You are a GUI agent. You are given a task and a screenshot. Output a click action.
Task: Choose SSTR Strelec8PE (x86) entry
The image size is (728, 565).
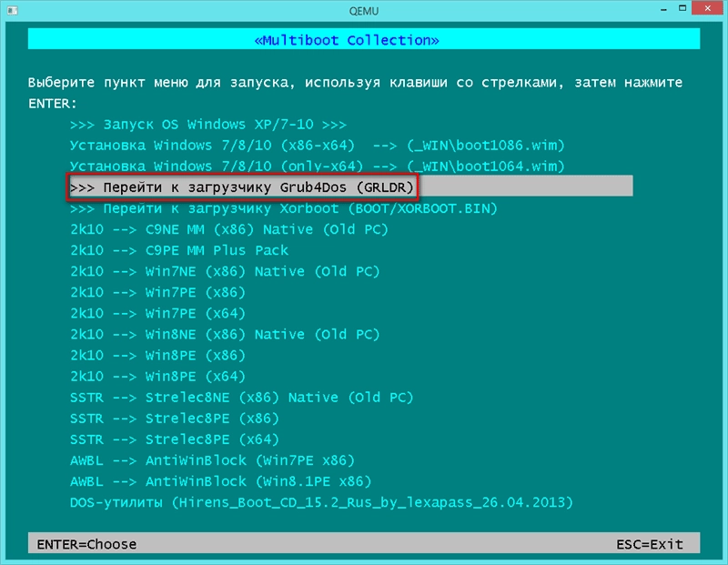pyautogui.click(x=174, y=419)
